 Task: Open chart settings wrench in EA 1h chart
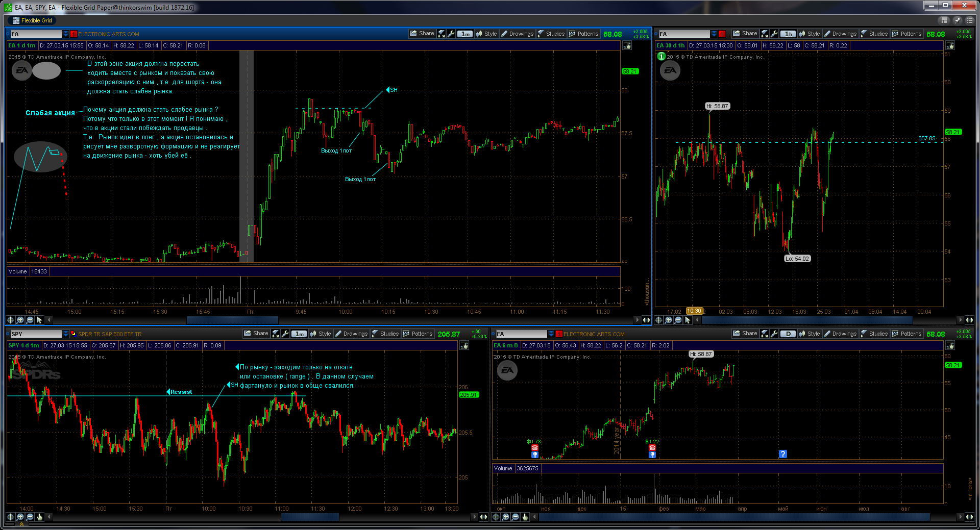click(774, 34)
